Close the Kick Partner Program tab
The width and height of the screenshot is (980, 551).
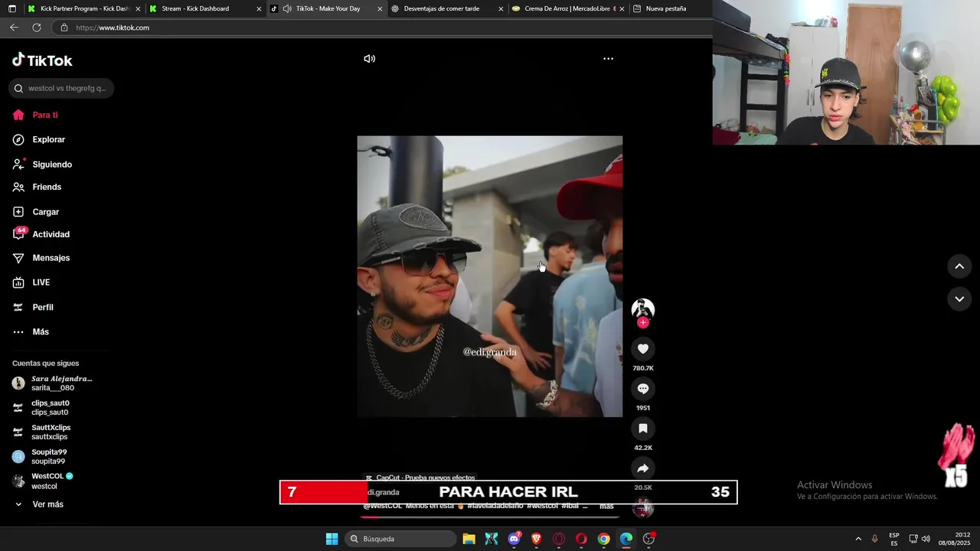click(138, 9)
